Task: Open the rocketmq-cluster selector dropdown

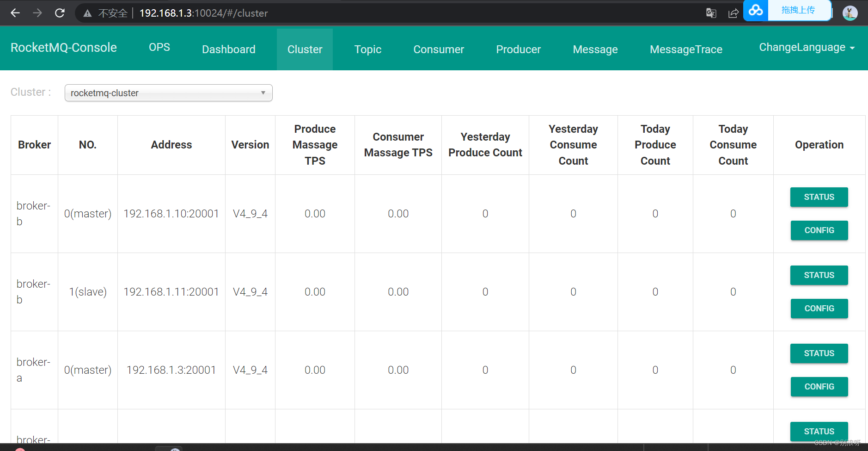Action: (x=169, y=93)
